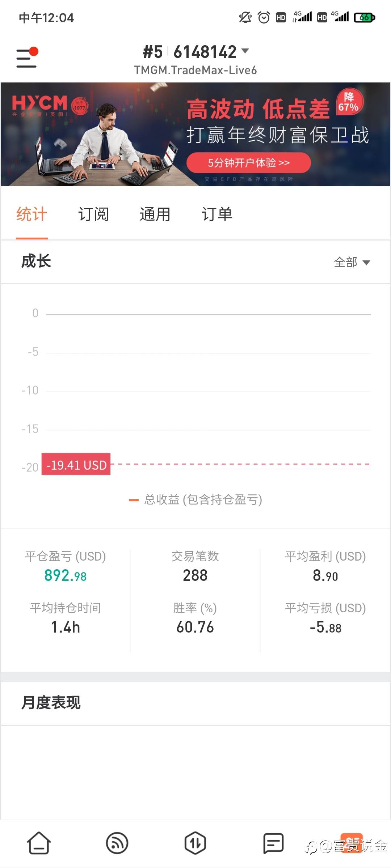Open the messages chat icon
This screenshot has height=868, width=391.
273,843
